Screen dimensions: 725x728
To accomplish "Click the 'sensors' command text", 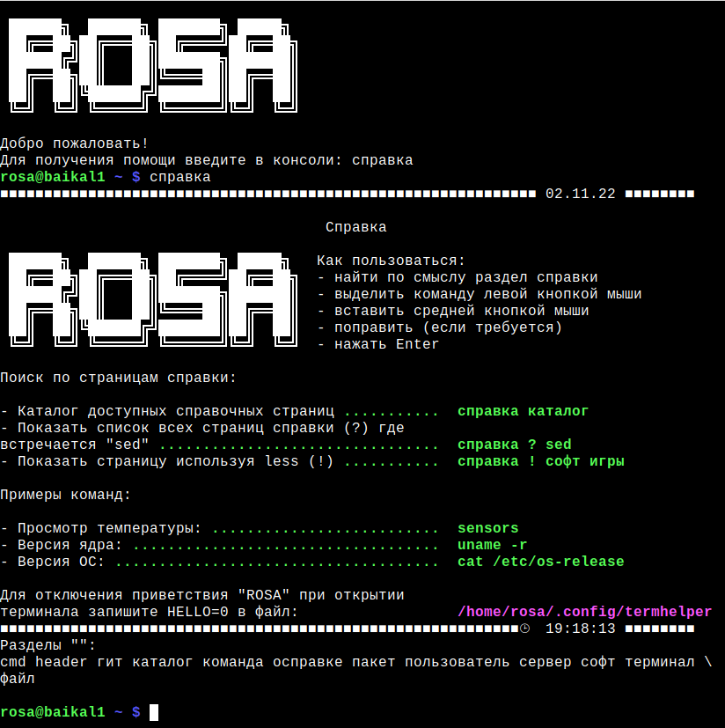I will point(487,528).
